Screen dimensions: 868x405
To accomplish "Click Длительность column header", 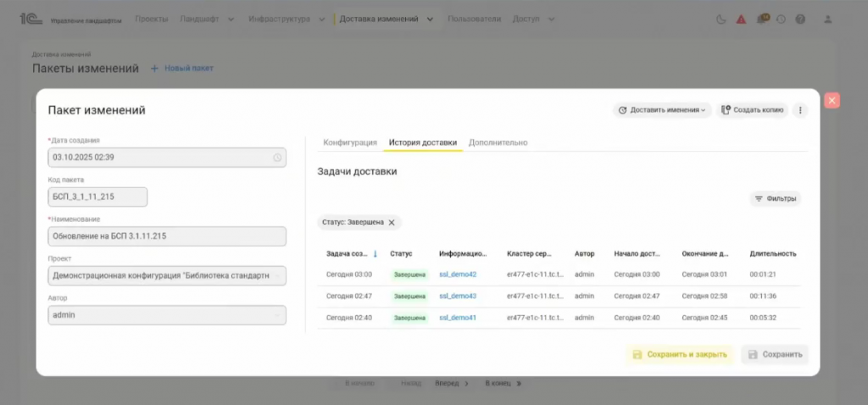I will point(773,254).
